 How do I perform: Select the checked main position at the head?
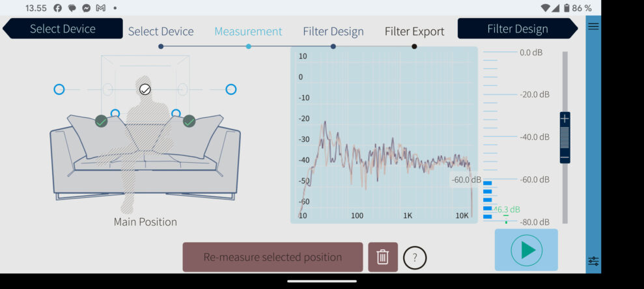point(145,89)
